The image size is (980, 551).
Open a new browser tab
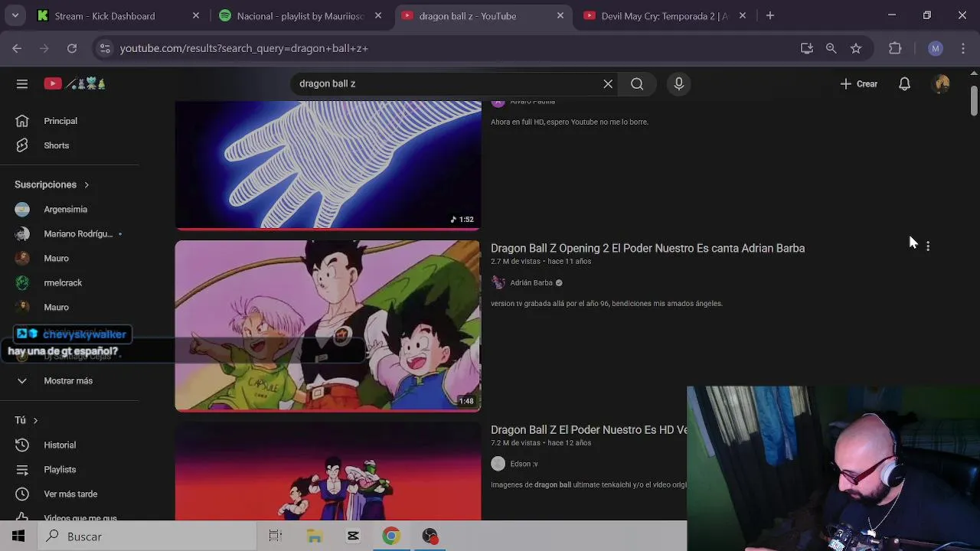[x=770, y=15]
